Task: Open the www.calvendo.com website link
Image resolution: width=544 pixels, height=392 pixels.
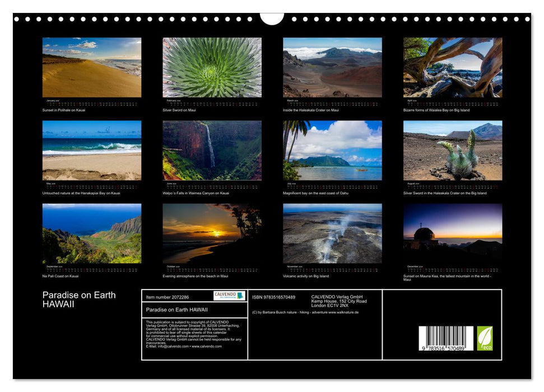Action: coord(206,347)
